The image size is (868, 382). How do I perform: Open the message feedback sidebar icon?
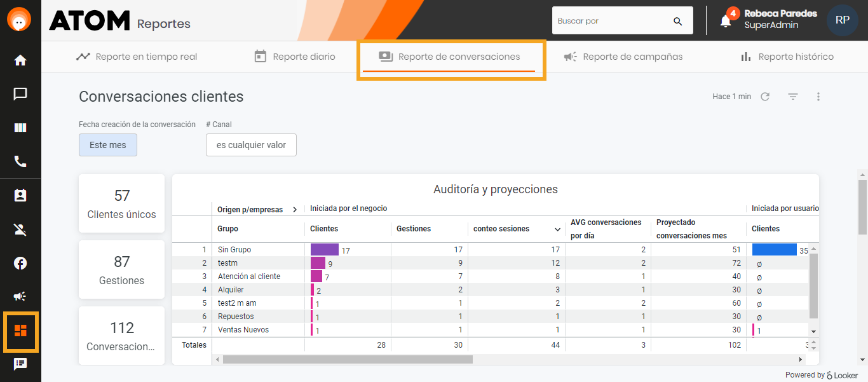(20, 364)
